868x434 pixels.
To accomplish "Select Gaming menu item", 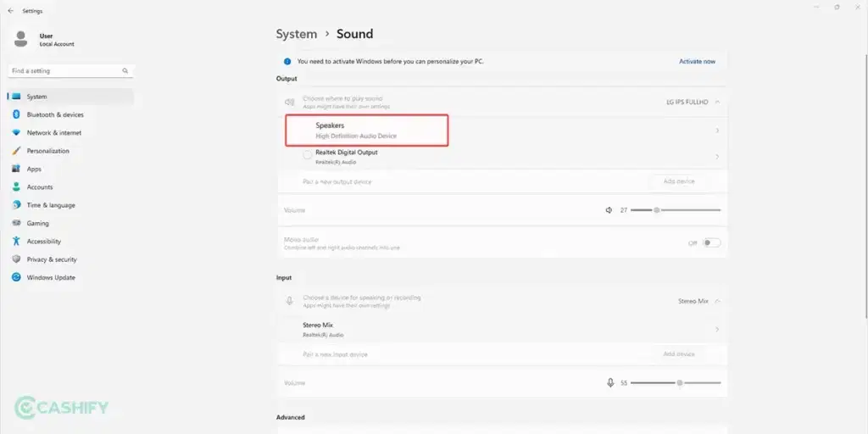I will pos(71,223).
